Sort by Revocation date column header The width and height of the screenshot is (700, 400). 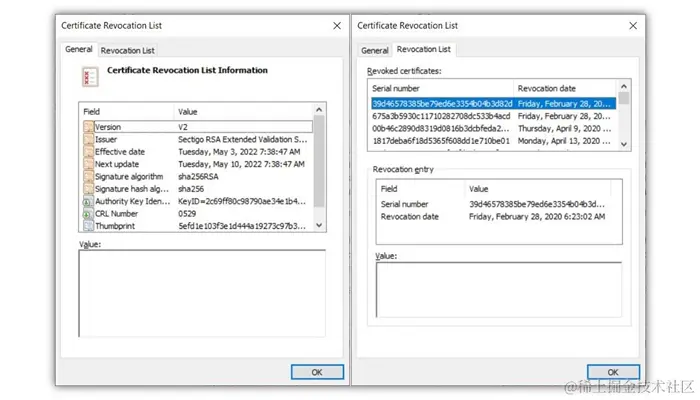[565, 88]
